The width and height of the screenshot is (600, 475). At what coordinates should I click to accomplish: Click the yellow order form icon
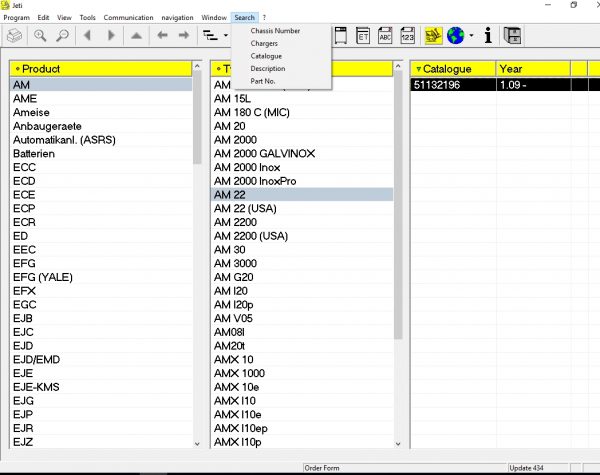click(x=434, y=36)
